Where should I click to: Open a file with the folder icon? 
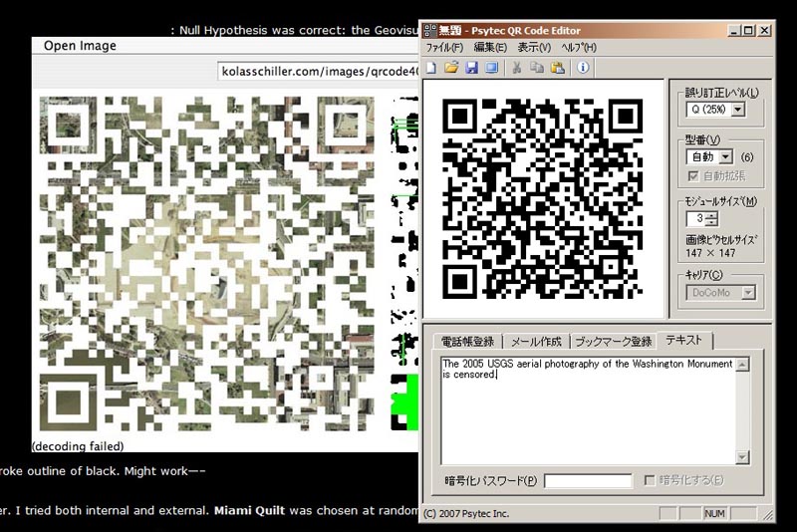click(451, 68)
